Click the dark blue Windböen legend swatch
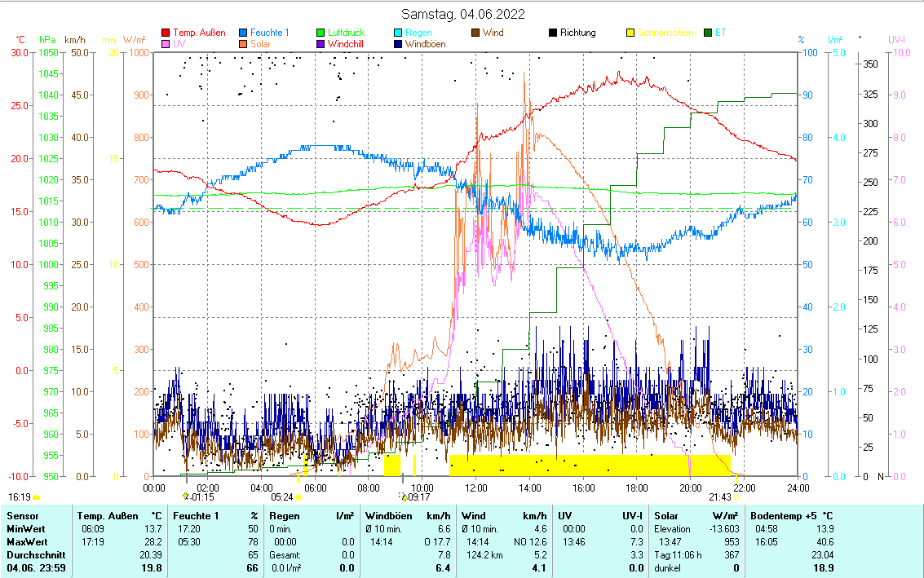 click(398, 44)
